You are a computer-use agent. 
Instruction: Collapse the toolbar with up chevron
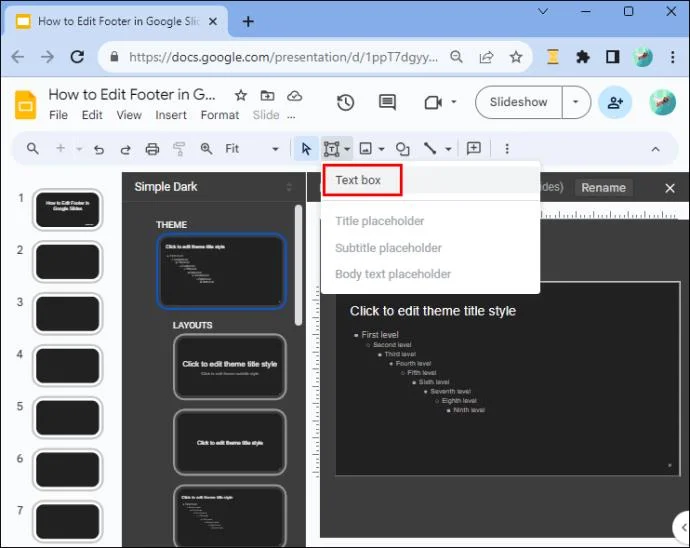pyautogui.click(x=655, y=149)
